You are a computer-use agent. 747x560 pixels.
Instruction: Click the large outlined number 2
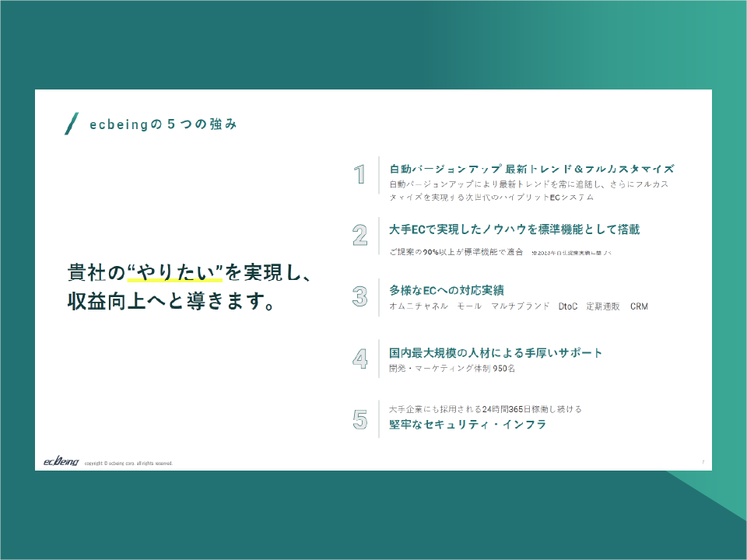pyautogui.click(x=360, y=235)
